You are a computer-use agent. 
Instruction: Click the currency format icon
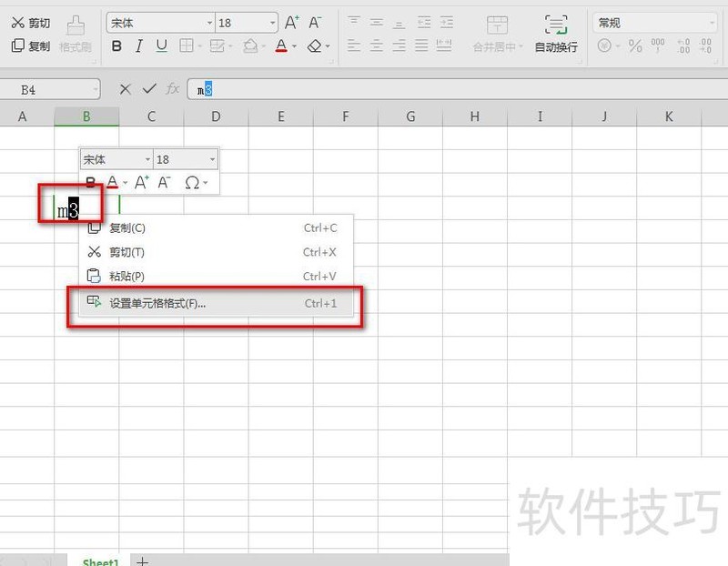coord(604,45)
